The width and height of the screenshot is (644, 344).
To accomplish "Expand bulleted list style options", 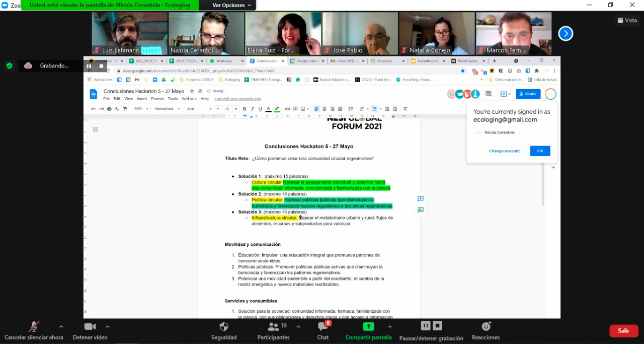I will point(380,109).
